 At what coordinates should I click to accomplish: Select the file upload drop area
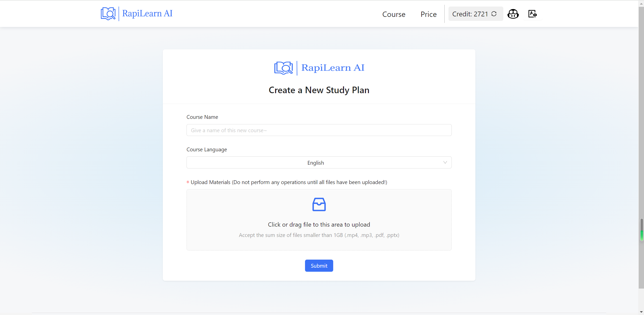click(319, 220)
